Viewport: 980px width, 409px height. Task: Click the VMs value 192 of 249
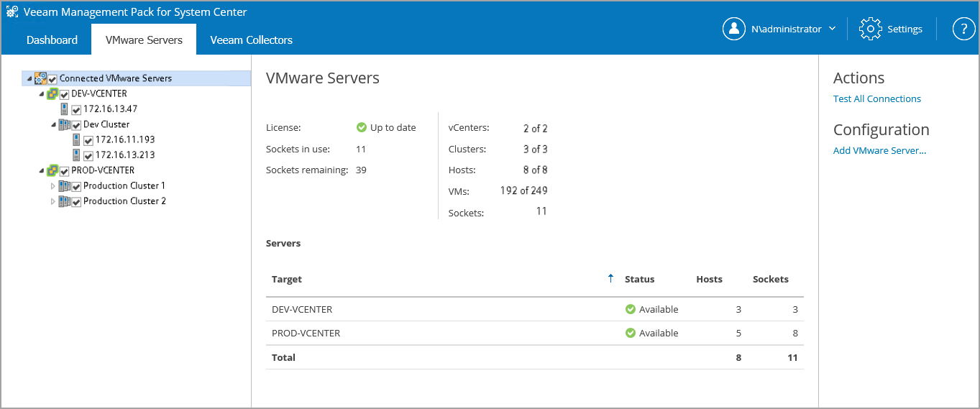[523, 190]
